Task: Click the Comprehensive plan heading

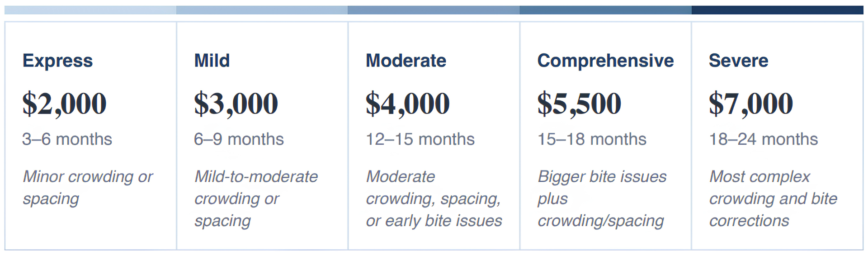Action: pyautogui.click(x=605, y=61)
